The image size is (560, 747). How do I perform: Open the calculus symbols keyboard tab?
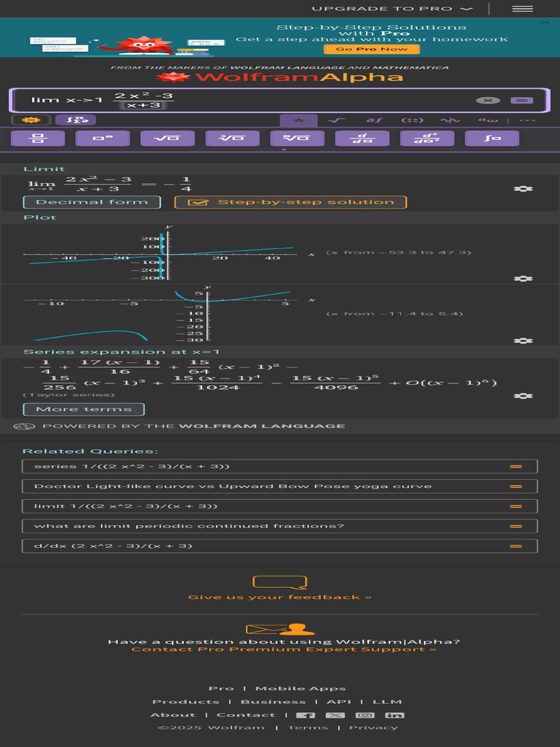pos(374,120)
